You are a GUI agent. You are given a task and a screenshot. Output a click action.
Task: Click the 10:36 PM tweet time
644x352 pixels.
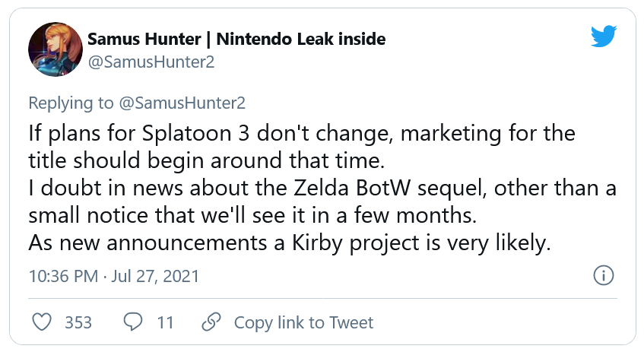point(62,275)
